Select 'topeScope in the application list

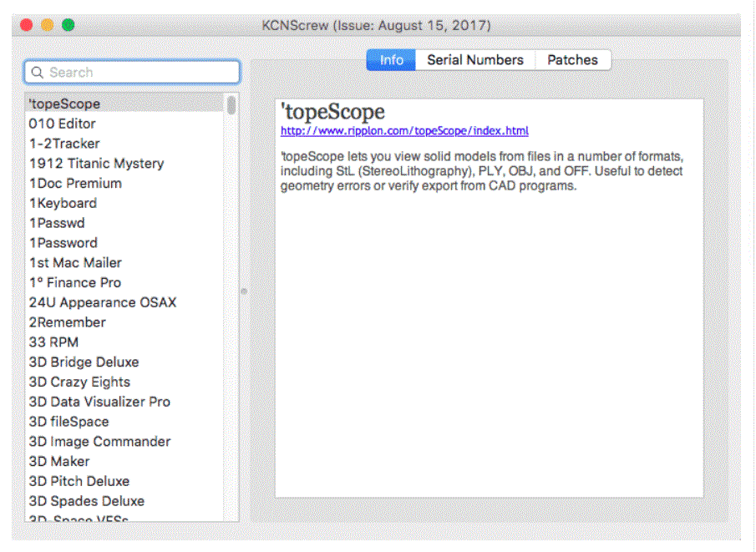[124, 104]
